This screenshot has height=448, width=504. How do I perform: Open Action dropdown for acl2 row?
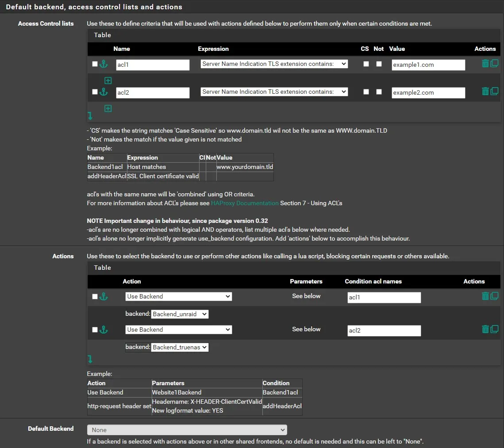click(178, 329)
